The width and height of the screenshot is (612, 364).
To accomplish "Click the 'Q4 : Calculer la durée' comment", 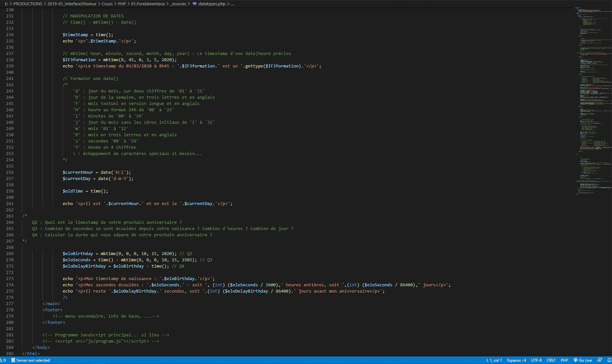I will pos(122,235).
